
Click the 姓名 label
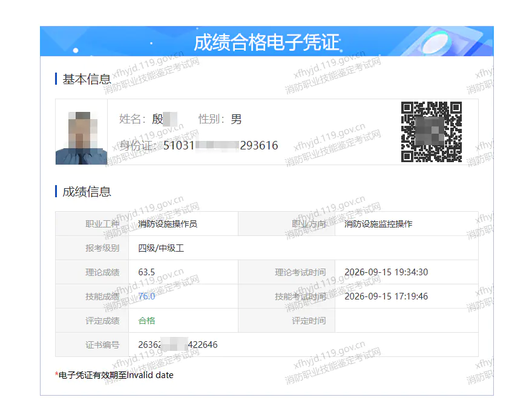[x=133, y=119]
